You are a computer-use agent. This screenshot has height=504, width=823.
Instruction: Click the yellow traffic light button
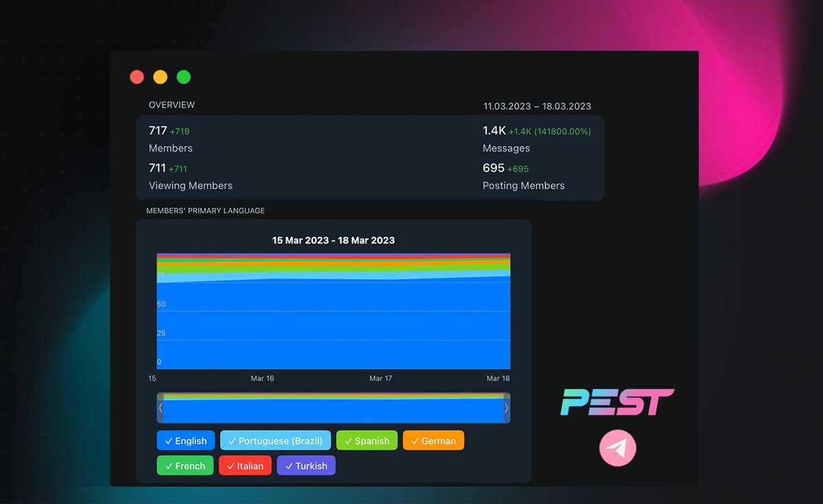160,77
